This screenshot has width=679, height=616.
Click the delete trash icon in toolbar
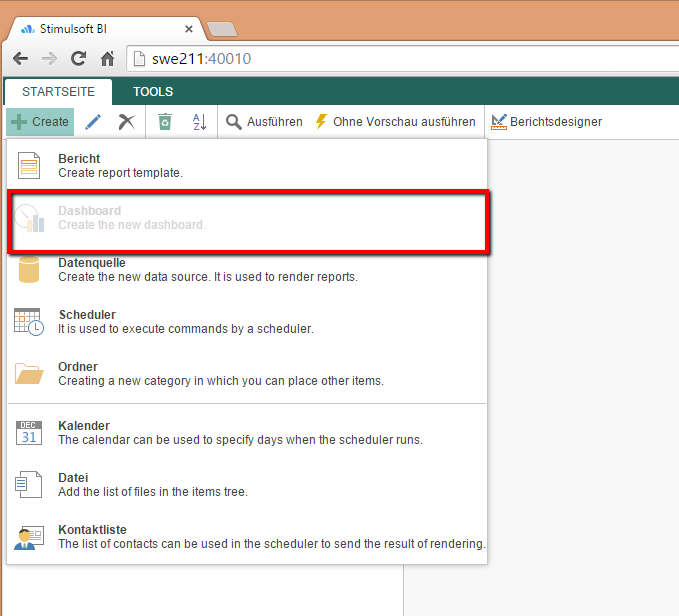pyautogui.click(x=165, y=122)
